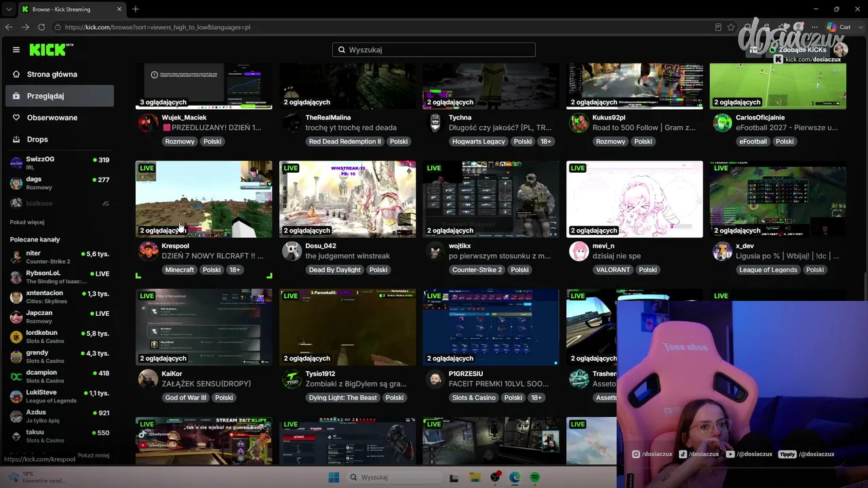Open the hamburger sidebar menu
Screen dimensions: 868x488
16,49
